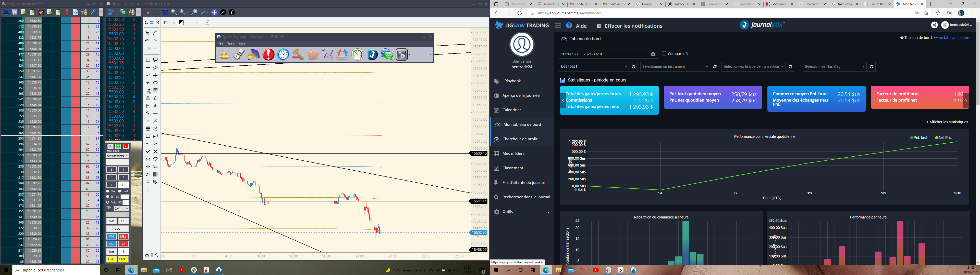Click the line color swatch beside LINE

tap(181, 23)
